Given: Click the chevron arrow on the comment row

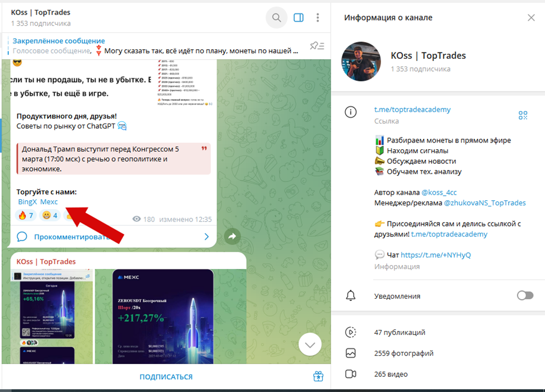Looking at the screenshot, I should pos(206,237).
